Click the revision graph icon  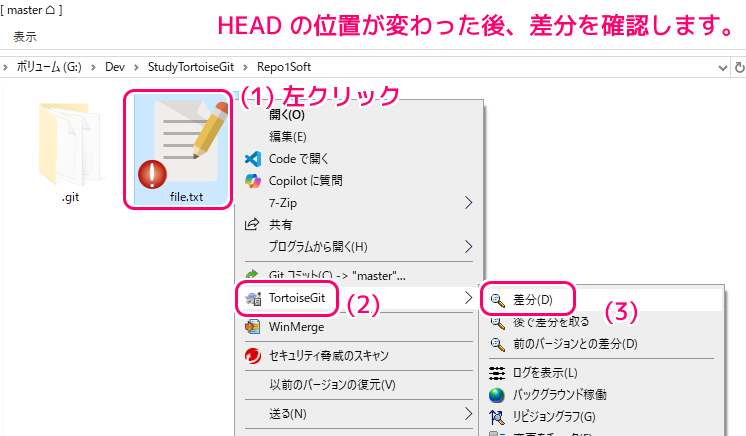coord(497,417)
